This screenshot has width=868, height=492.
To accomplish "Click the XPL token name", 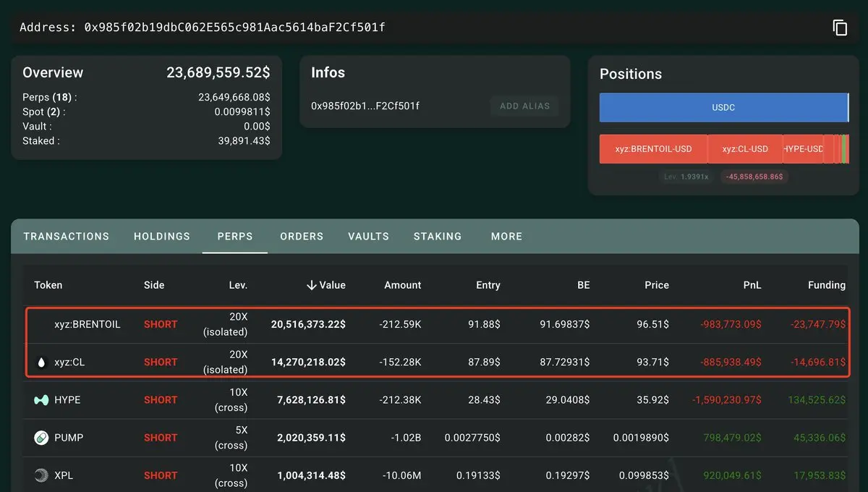I will point(64,475).
